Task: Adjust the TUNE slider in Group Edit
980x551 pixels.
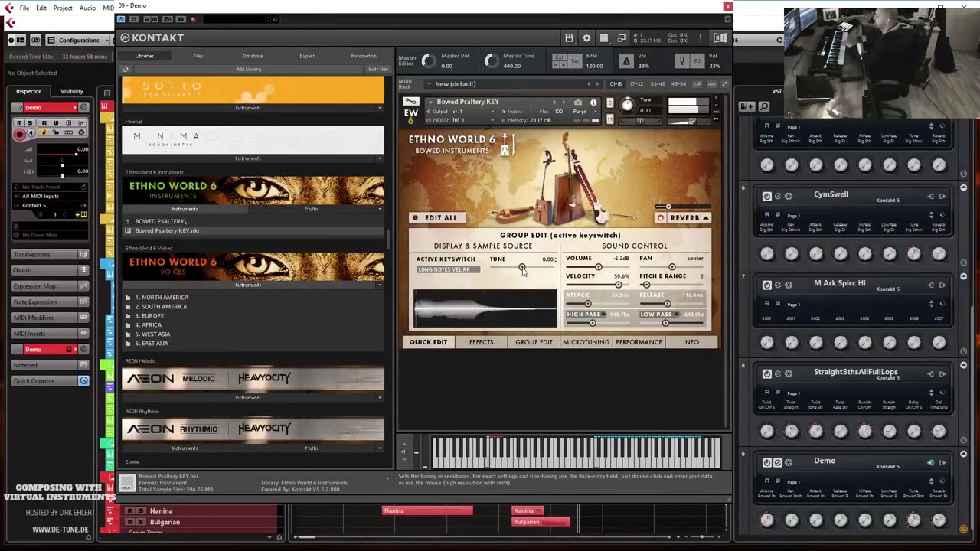Action: tap(522, 268)
